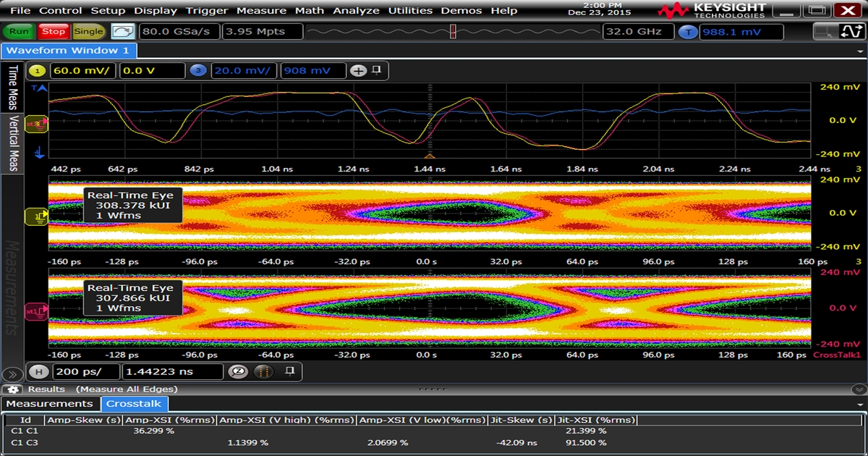Open the Measure menu
This screenshot has height=456, width=868.
262,10
